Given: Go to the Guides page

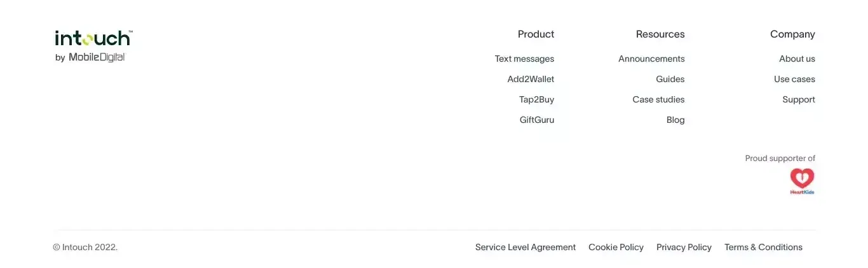Looking at the screenshot, I should pos(670,79).
